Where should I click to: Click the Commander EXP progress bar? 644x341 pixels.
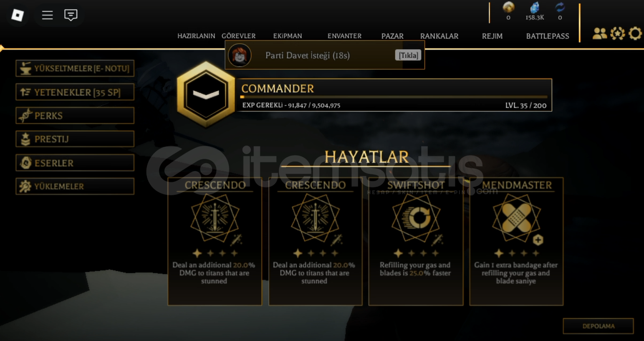[394, 97]
